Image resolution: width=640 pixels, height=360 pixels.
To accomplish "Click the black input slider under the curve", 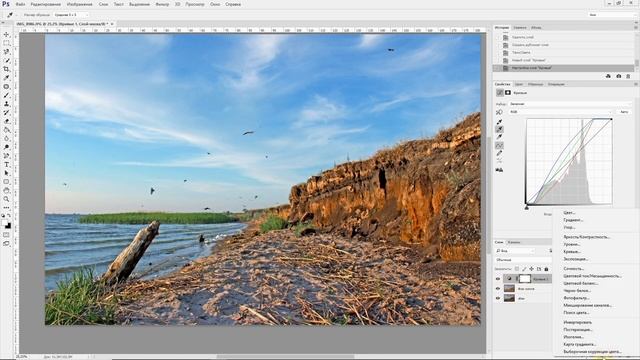I will [527, 207].
